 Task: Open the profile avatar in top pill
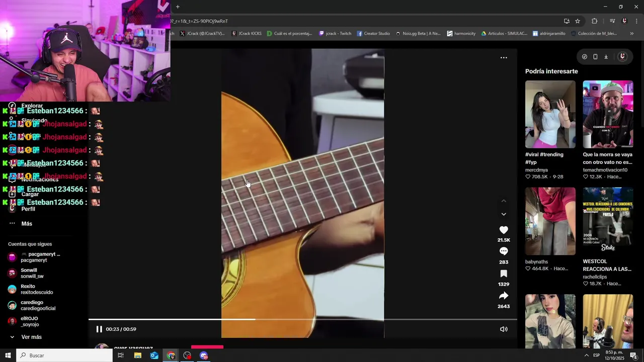pyautogui.click(x=622, y=57)
